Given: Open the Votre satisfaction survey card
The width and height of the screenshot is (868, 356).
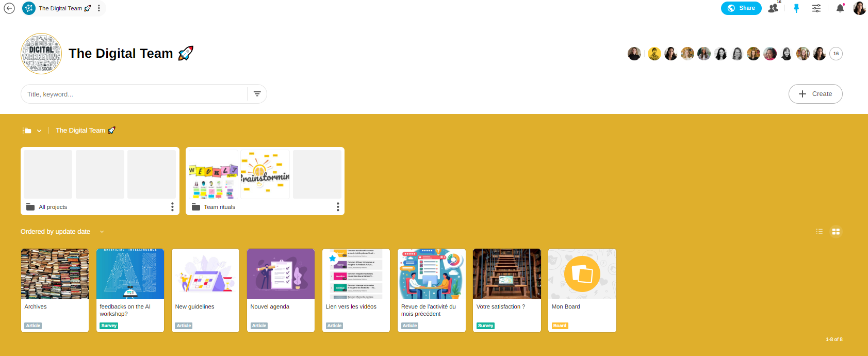Looking at the screenshot, I should pos(507,290).
